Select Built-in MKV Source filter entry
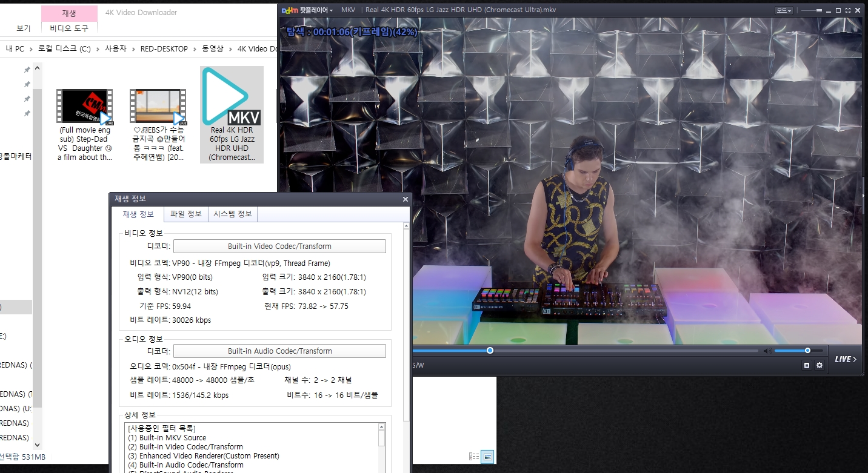The image size is (868, 473). pos(167,438)
